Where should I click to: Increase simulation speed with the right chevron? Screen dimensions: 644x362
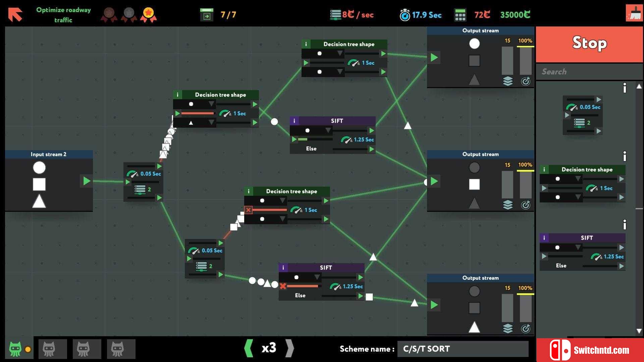pos(289,348)
